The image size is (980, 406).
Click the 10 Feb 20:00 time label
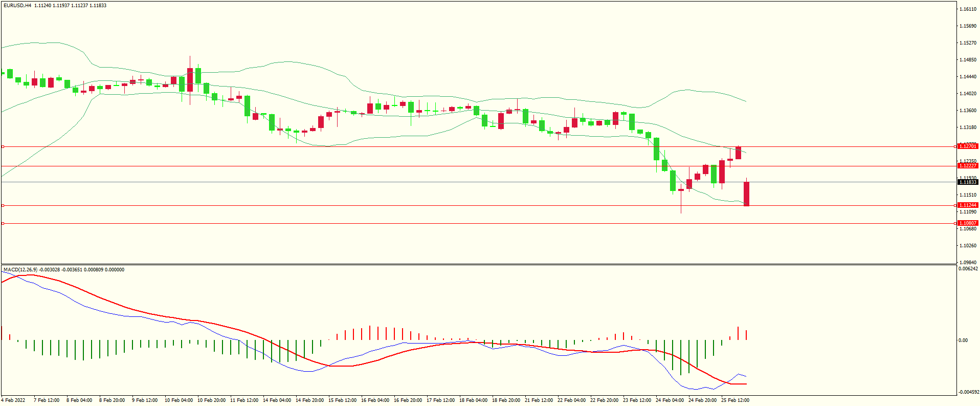[211, 400]
